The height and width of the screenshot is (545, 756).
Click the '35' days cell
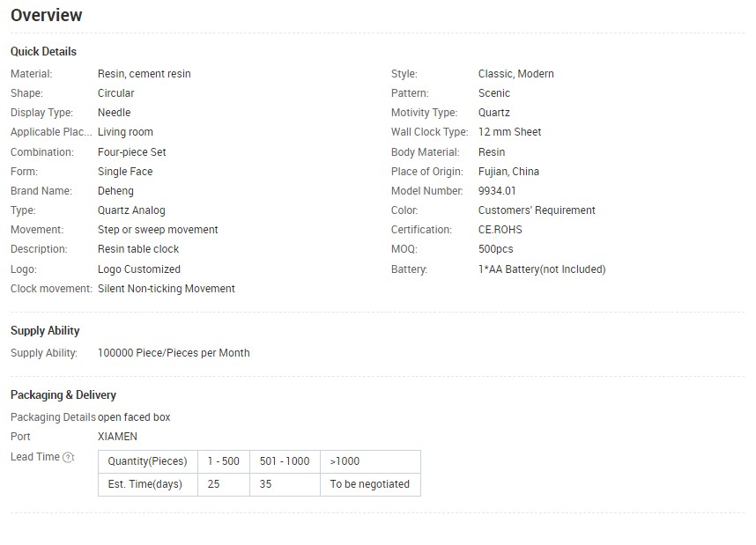[x=285, y=484]
